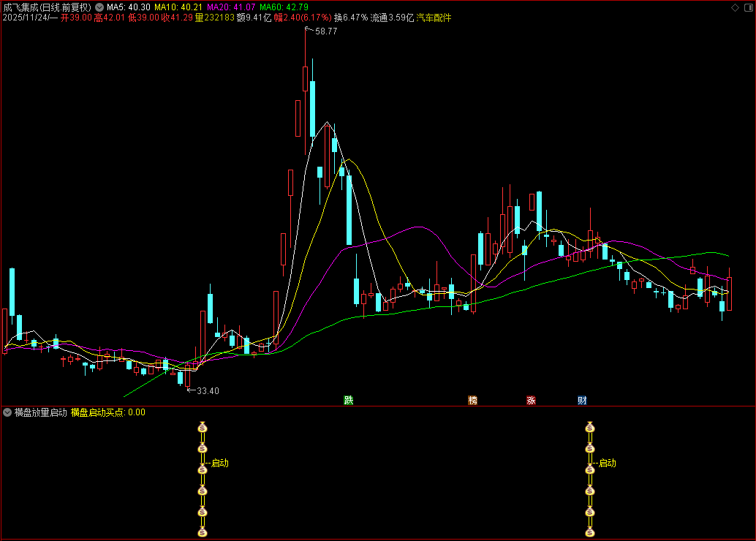The width and height of the screenshot is (756, 541).
Task: Click the bottommost money bag in left signal column
Action: [x=203, y=532]
